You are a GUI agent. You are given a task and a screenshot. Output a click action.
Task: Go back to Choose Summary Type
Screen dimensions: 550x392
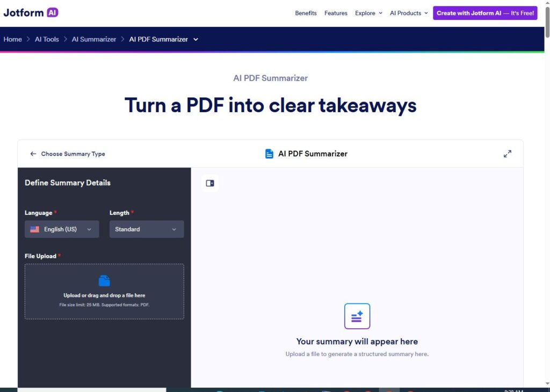coord(68,154)
